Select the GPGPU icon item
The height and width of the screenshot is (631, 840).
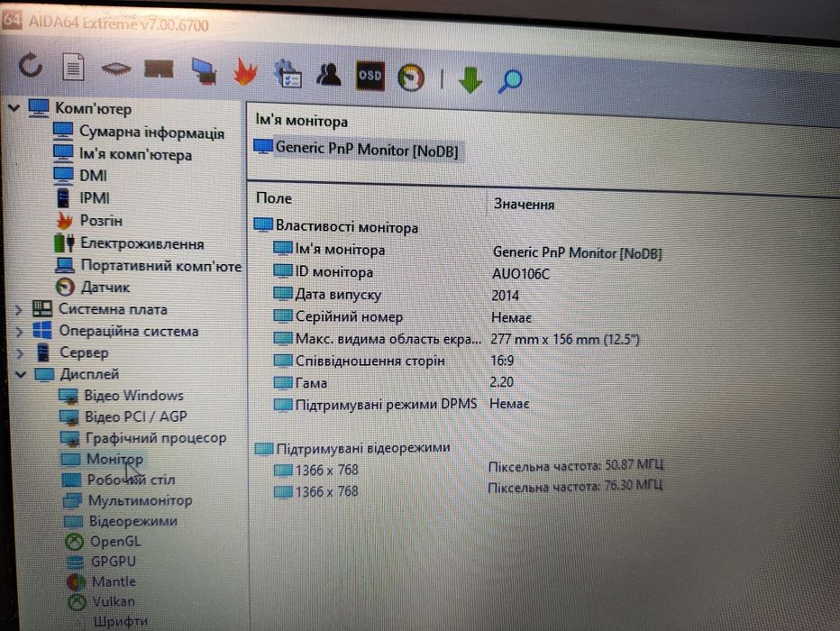pyautogui.click(x=75, y=562)
